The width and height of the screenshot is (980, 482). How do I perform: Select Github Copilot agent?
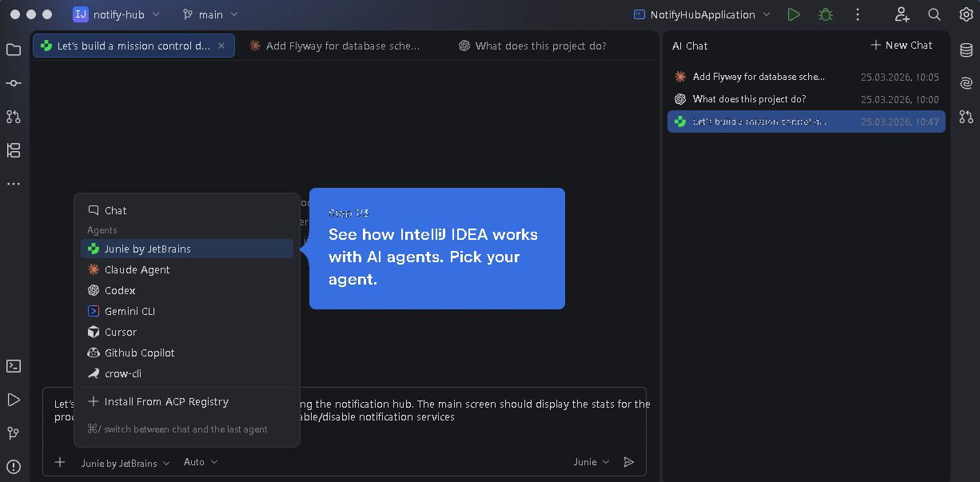[187, 353]
